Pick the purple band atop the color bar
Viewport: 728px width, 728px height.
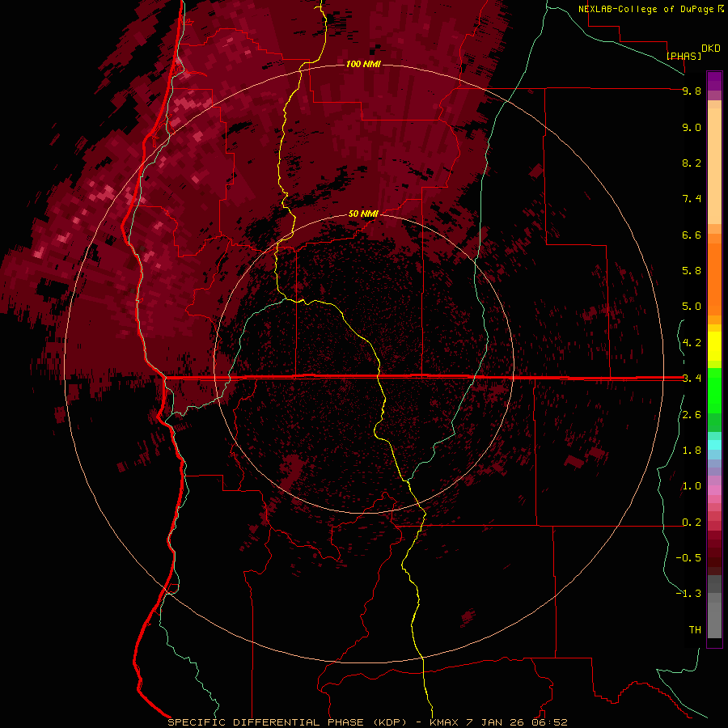pos(714,81)
